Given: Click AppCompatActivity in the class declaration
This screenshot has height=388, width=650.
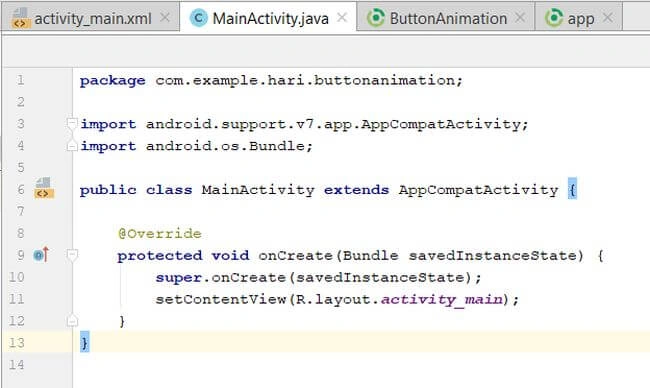Looking at the screenshot, I should 478,190.
